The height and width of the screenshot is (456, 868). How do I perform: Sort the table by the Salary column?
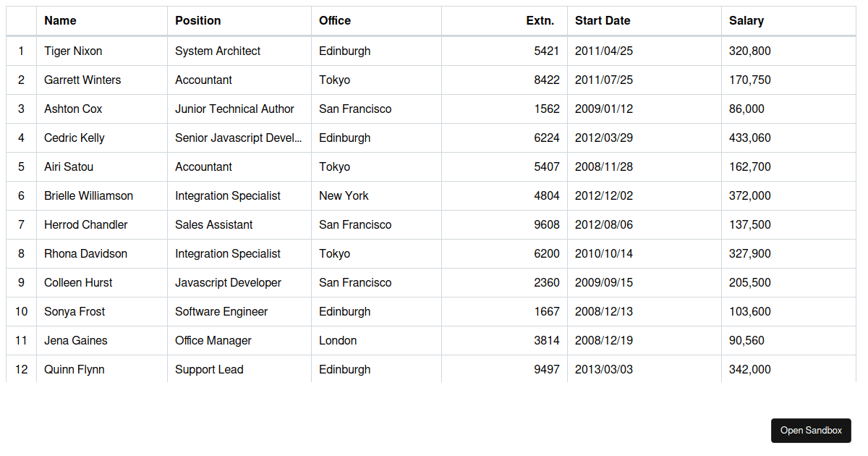[744, 21]
